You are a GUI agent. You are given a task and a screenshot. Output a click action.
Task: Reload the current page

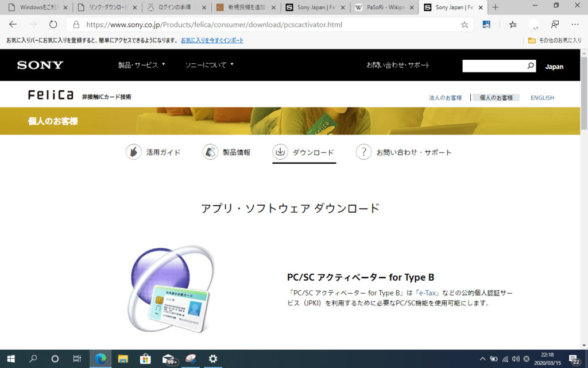pyautogui.click(x=53, y=24)
